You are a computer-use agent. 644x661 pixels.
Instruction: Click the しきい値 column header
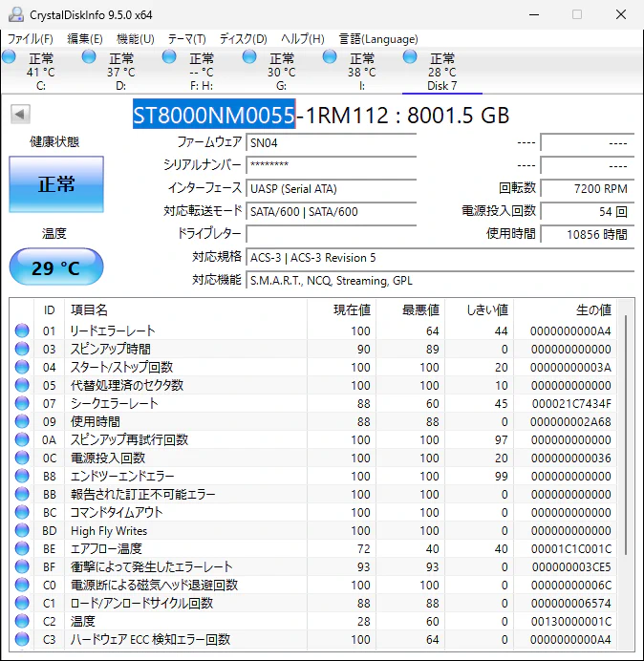(x=479, y=309)
